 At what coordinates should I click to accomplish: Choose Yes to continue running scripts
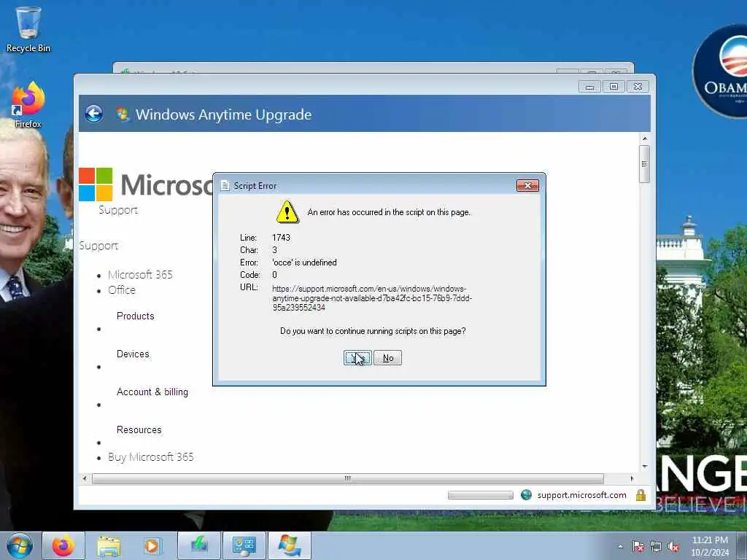pyautogui.click(x=357, y=357)
